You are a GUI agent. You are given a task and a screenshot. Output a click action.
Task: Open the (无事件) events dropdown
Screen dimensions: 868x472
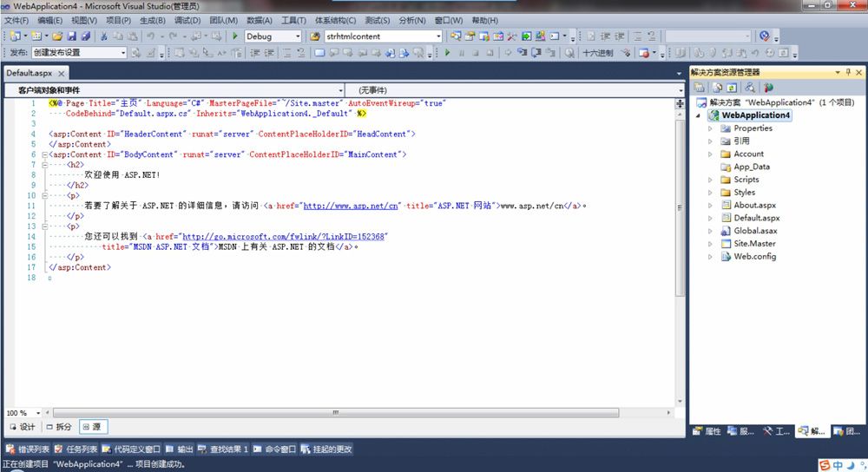(x=681, y=90)
